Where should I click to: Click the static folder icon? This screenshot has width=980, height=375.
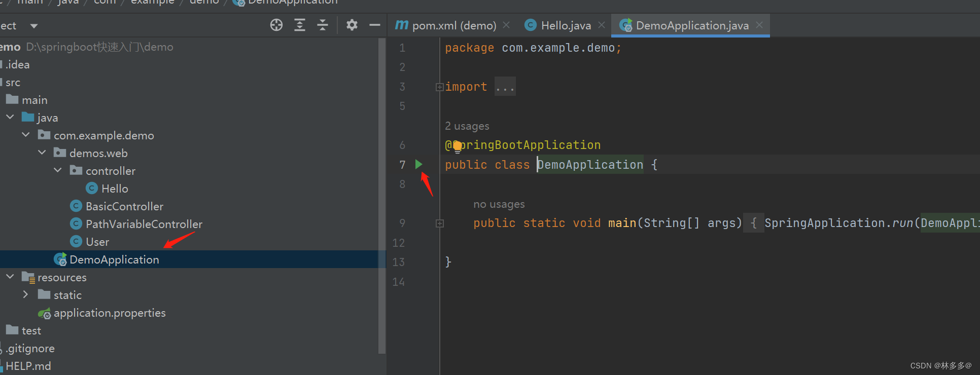[x=44, y=294]
